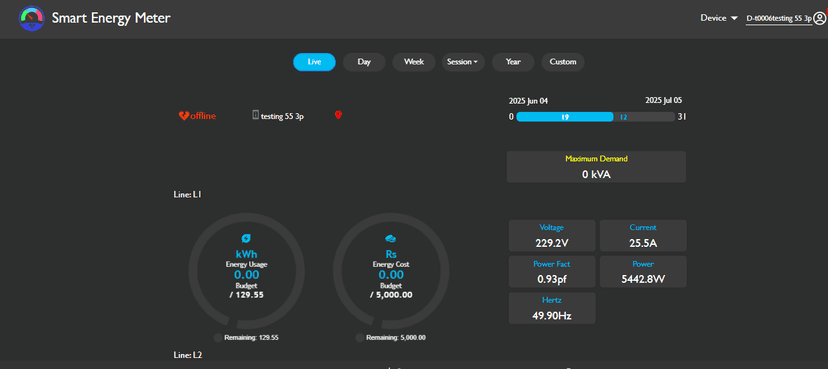The image size is (828, 369).
Task: Click the Maximum Demand 0 kVA card
Action: coord(596,167)
